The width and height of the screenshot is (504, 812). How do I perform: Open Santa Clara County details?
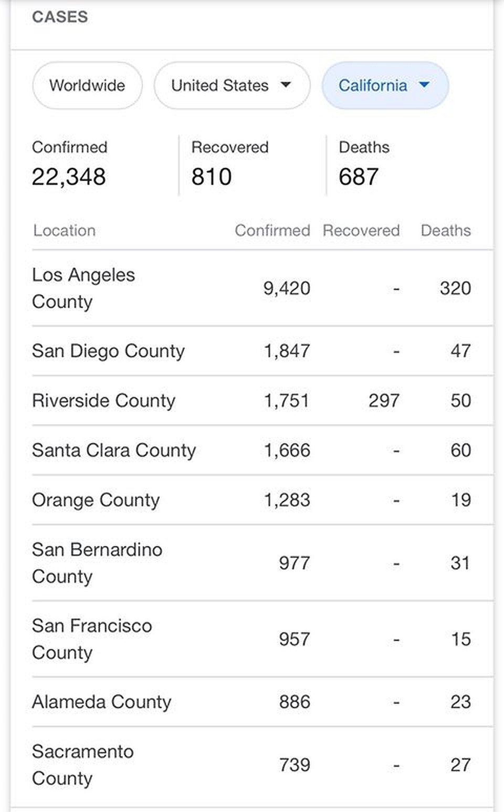pyautogui.click(x=113, y=451)
